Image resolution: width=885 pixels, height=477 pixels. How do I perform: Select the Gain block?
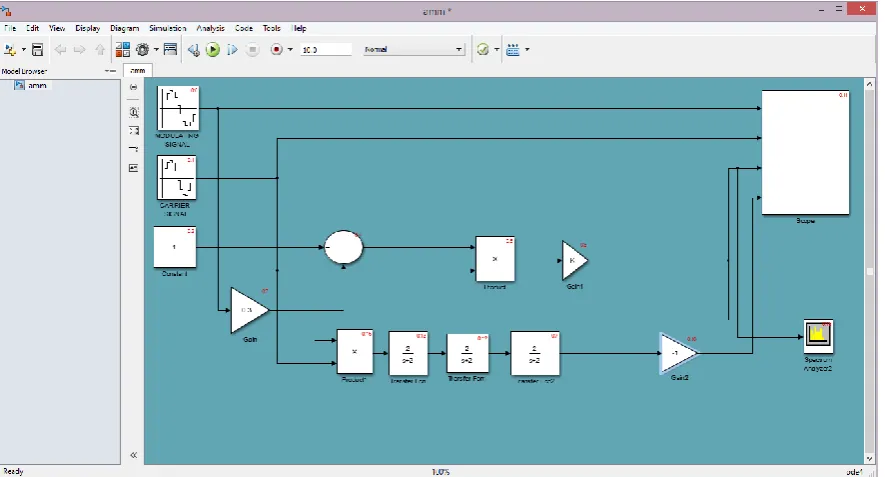[249, 310]
